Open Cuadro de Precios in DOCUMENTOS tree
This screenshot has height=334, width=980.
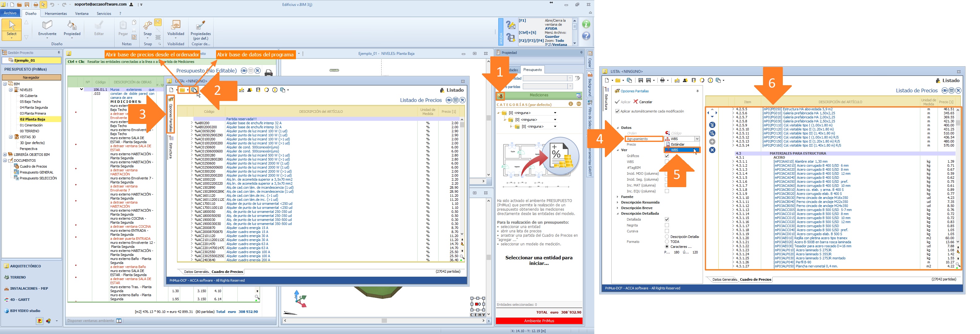pyautogui.click(x=33, y=166)
